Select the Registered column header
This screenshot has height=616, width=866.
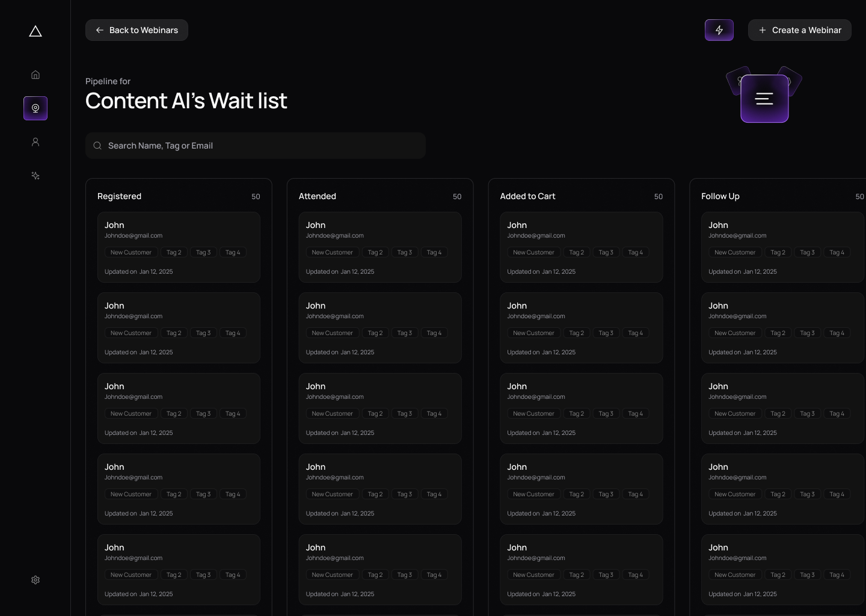pyautogui.click(x=119, y=196)
